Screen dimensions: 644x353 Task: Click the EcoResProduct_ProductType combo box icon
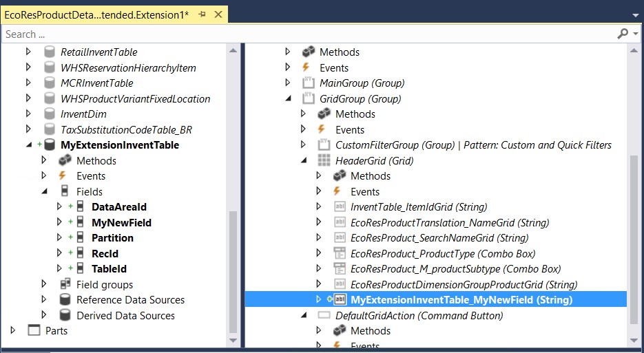click(x=340, y=253)
